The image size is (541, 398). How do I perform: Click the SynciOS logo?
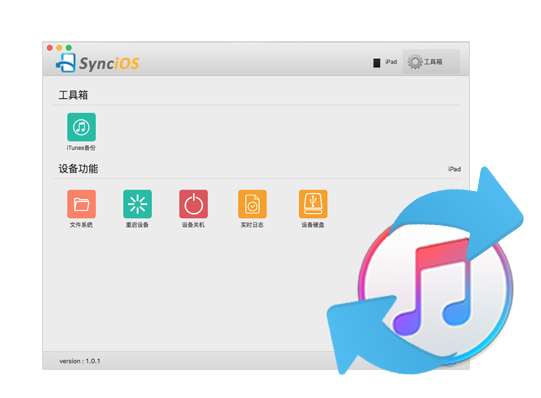tap(98, 63)
